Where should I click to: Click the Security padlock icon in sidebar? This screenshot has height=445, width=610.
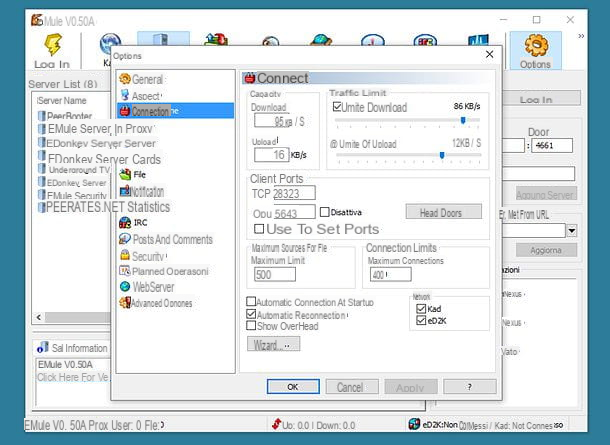124,255
